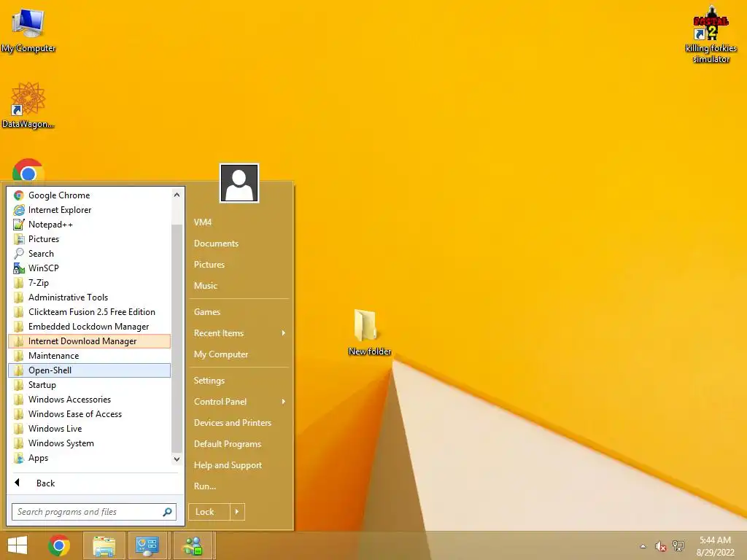Open the Windows Accessories folder

pos(89,400)
